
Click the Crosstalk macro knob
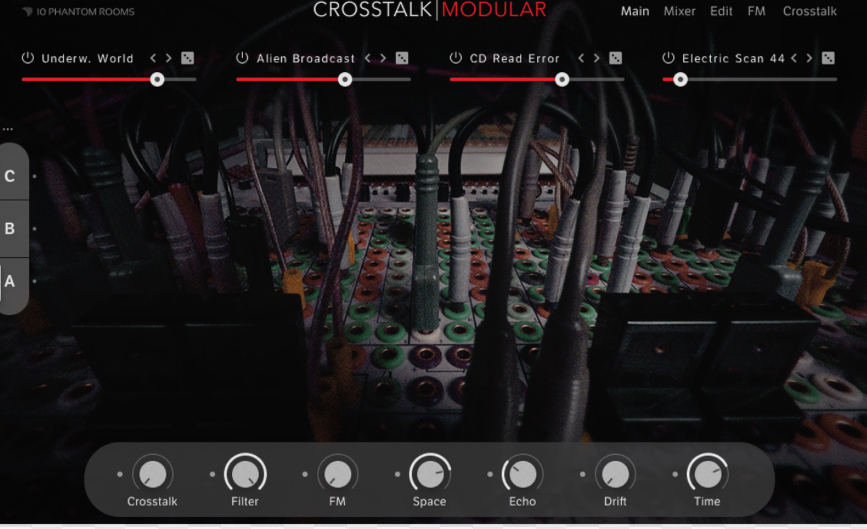click(153, 474)
